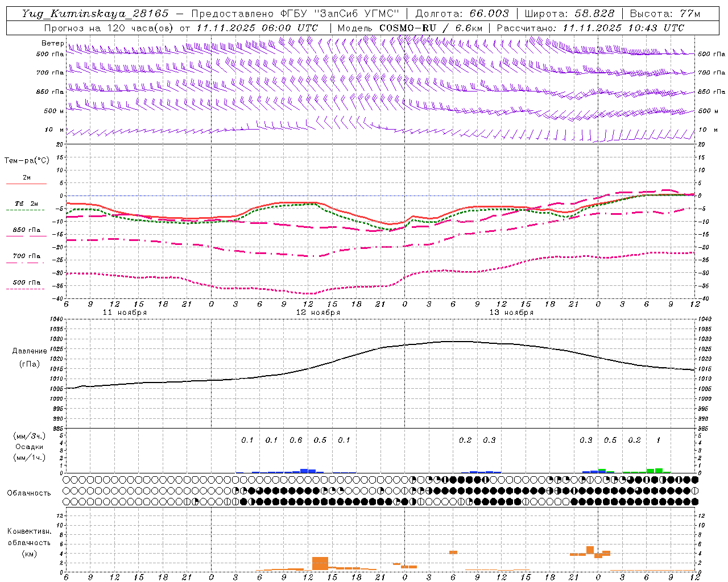Image resolution: width=728 pixels, height=582 pixels.
Task: Click the Рассчитано 11.11.2025 10:43 UTC timestamp
Action: 590,28
